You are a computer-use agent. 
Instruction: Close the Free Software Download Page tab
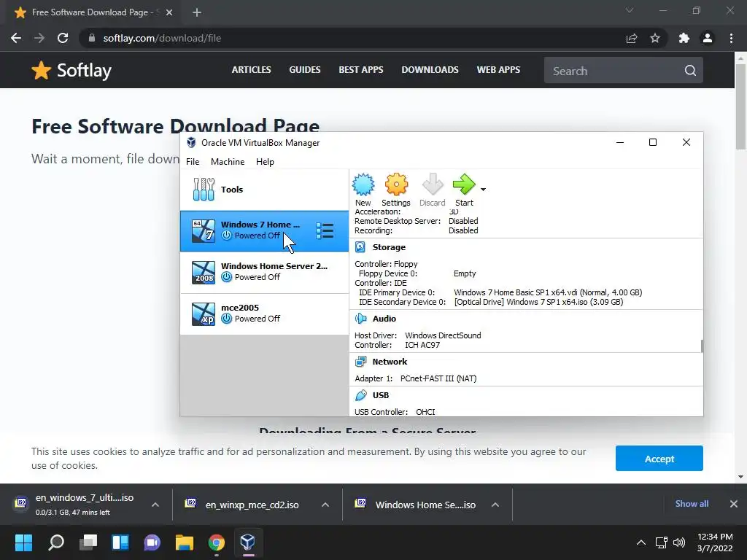pos(169,12)
